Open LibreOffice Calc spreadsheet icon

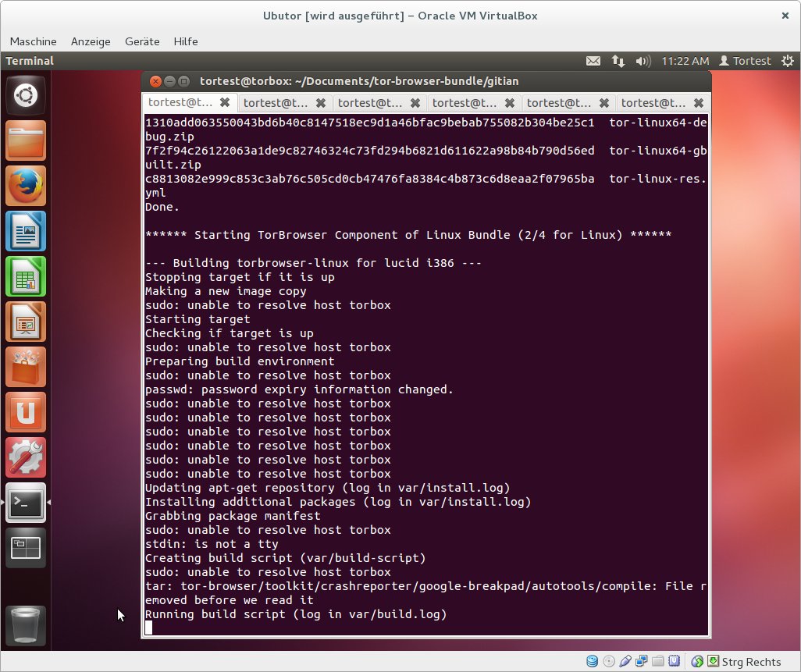26,277
